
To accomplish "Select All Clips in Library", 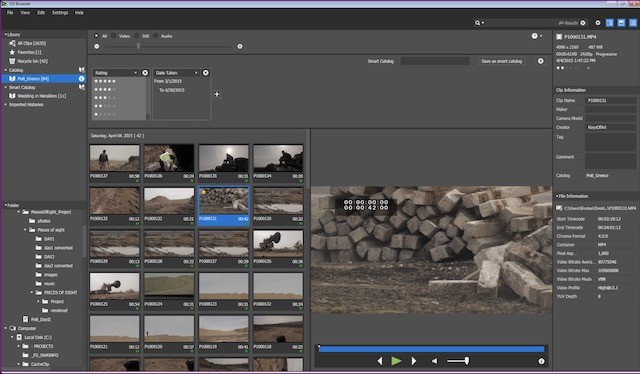I will tap(32, 43).
